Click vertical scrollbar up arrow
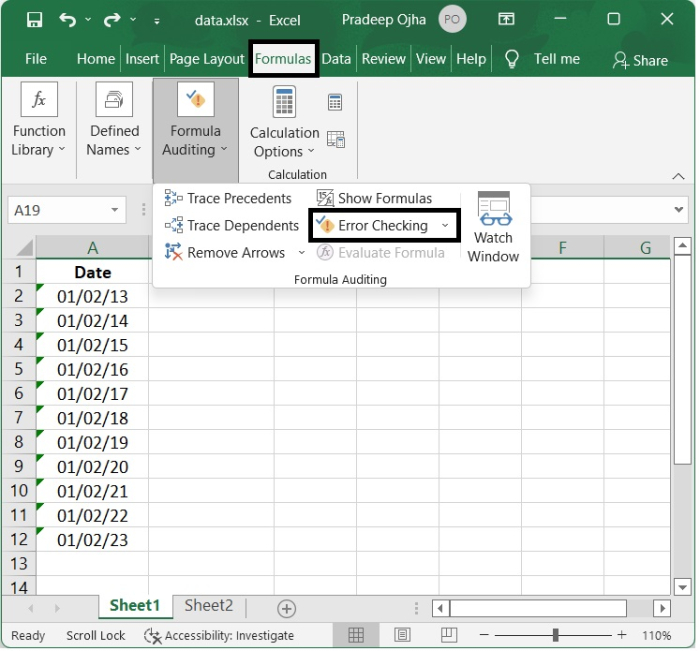The width and height of the screenshot is (700, 651). tap(682, 245)
